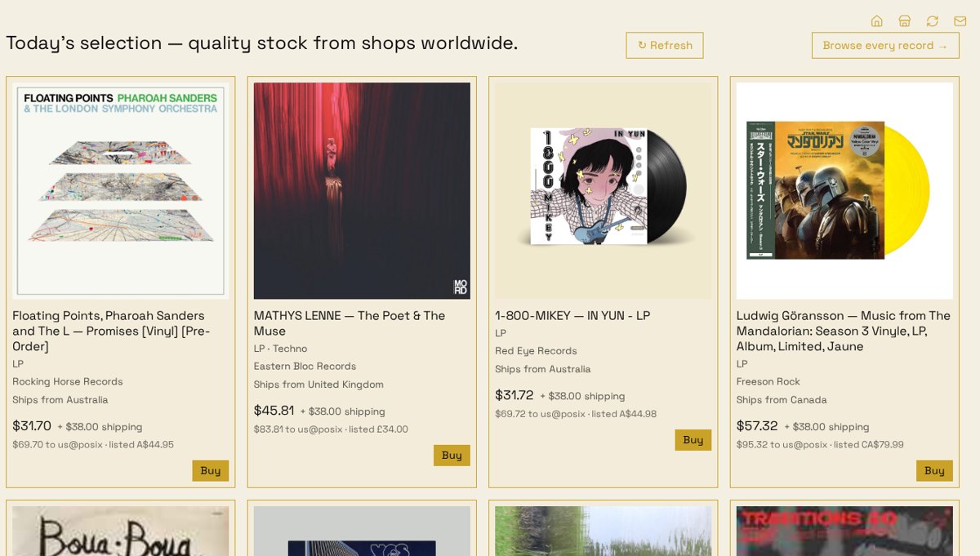The image size is (980, 556).
Task: Open the mail envelope icon
Action: click(960, 21)
